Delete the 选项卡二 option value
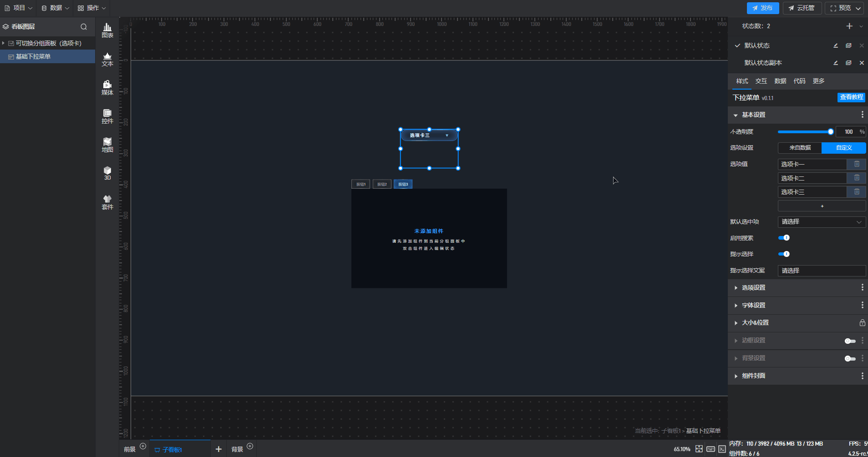The height and width of the screenshot is (457, 868). tap(857, 178)
